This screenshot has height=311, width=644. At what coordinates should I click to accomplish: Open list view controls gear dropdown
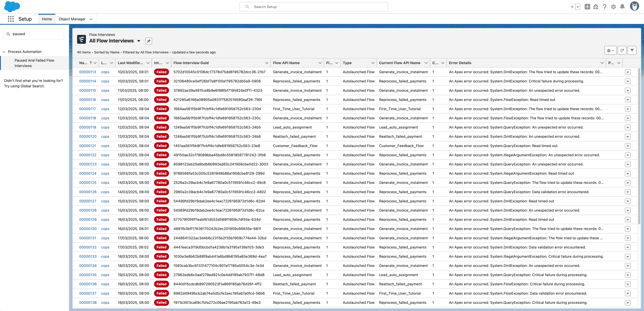pos(610,51)
